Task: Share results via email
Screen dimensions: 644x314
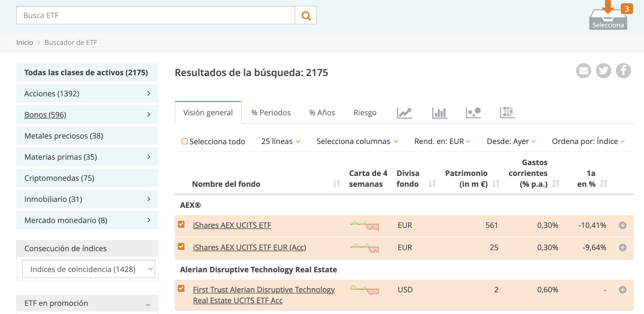Action: [584, 71]
